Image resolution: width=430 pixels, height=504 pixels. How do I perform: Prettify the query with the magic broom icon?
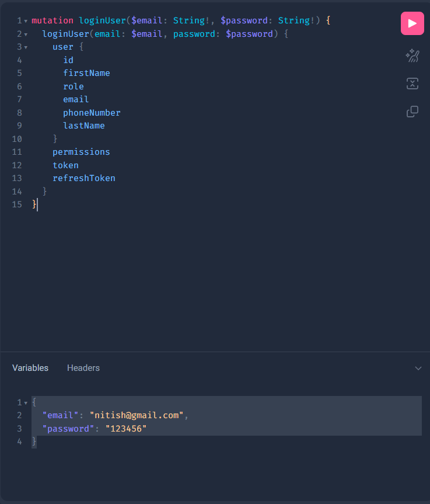pyautogui.click(x=412, y=56)
